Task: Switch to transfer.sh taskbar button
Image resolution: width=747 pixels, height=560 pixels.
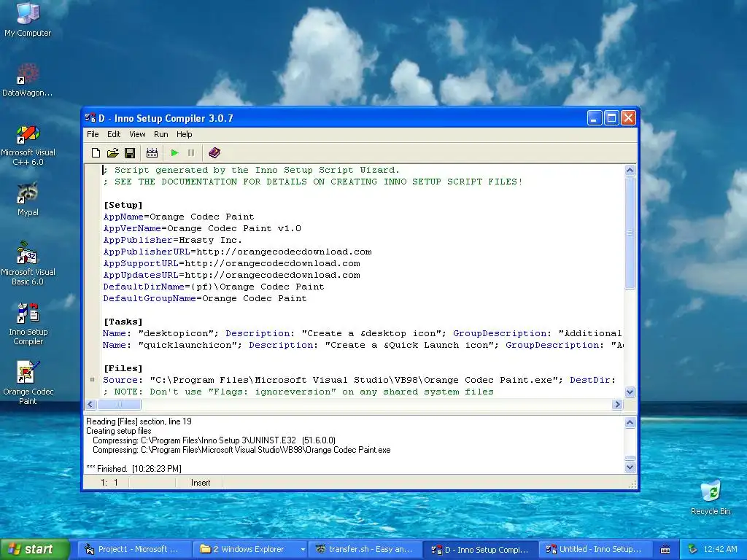Action: pos(365,550)
